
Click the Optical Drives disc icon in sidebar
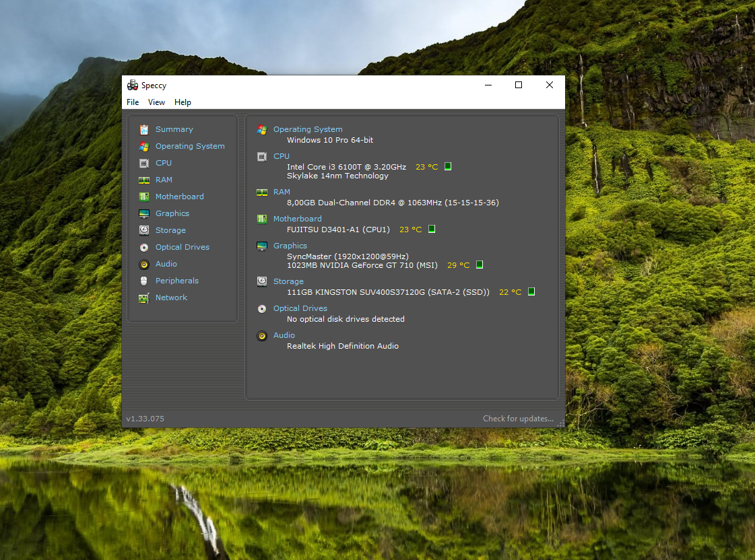click(x=144, y=247)
